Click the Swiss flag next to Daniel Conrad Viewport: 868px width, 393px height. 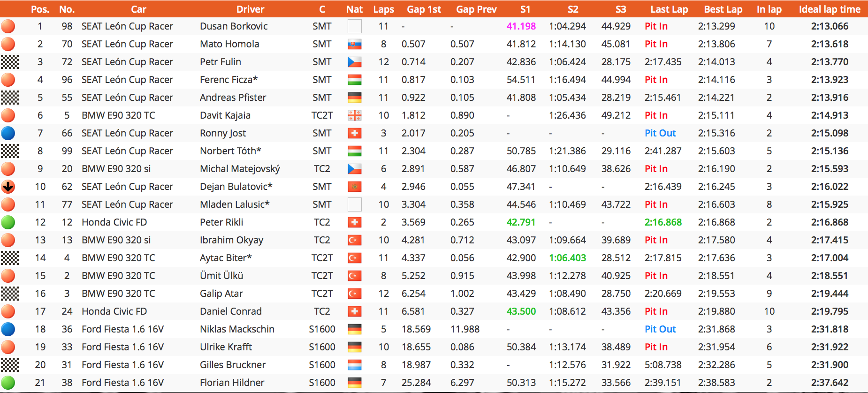click(x=355, y=311)
